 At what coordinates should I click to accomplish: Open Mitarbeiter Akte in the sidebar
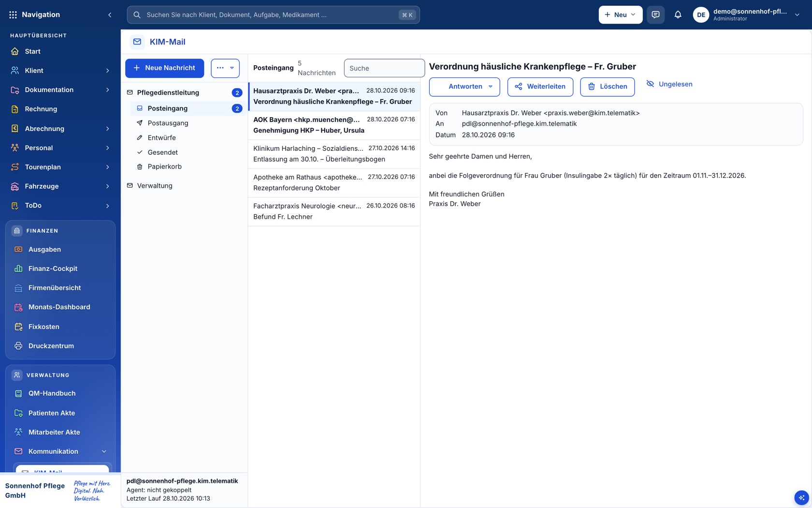60,433
